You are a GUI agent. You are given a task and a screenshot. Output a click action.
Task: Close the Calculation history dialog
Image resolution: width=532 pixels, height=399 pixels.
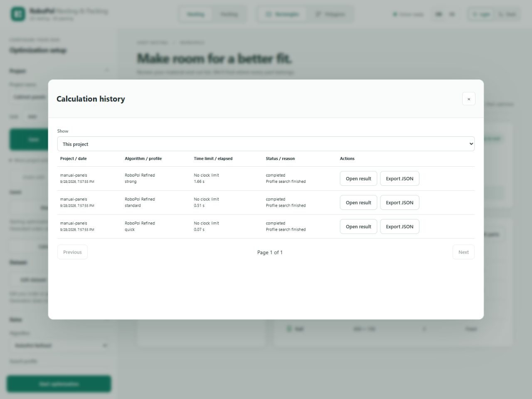click(x=468, y=99)
